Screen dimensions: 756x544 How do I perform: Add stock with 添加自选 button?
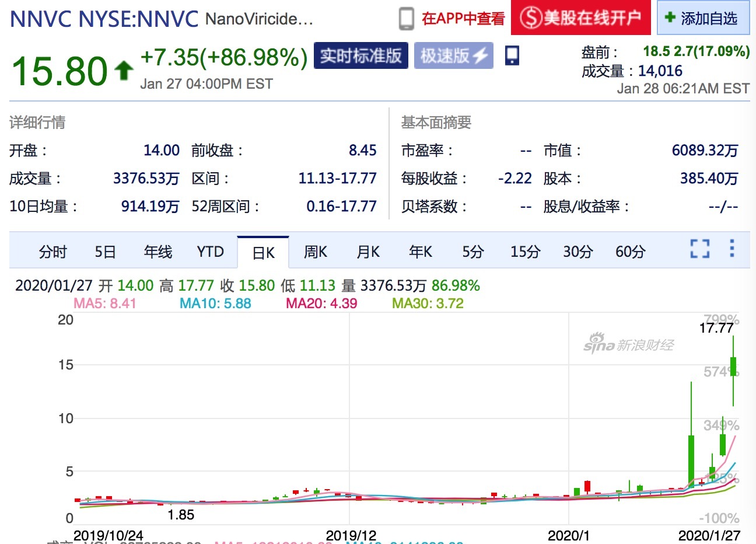703,18
